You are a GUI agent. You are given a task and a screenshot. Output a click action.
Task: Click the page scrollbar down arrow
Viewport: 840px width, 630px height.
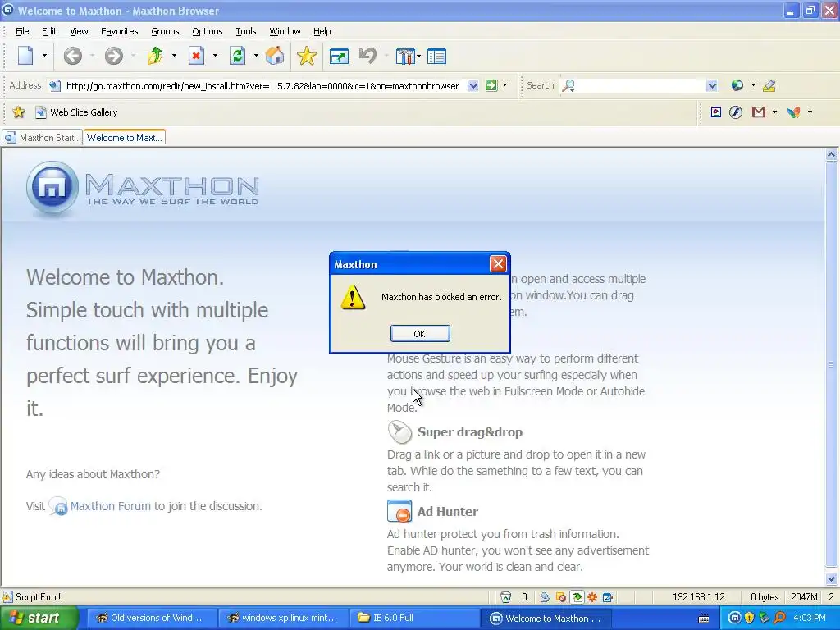832,578
